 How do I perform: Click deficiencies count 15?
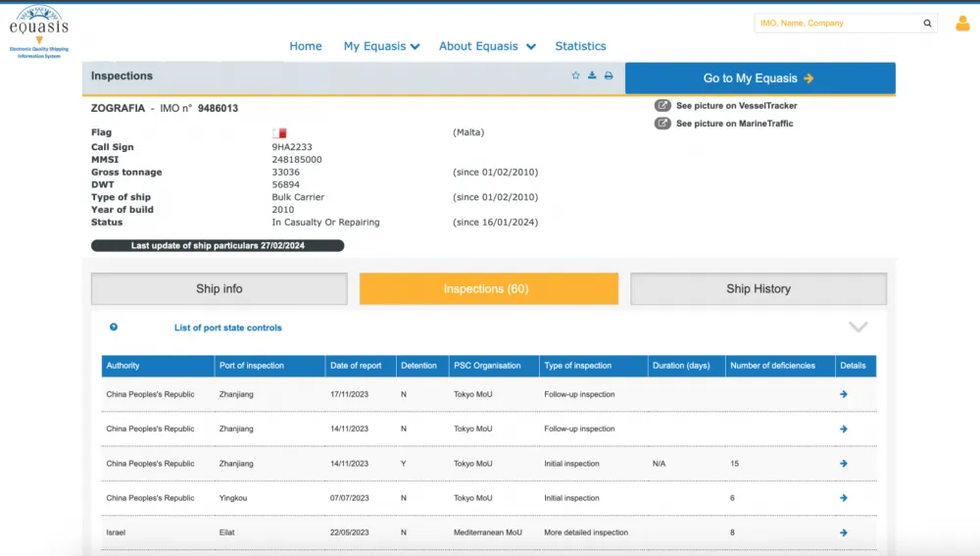(x=734, y=464)
